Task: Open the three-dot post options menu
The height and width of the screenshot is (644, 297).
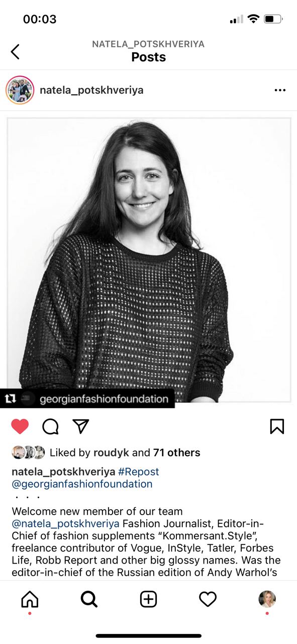Action: point(280,91)
